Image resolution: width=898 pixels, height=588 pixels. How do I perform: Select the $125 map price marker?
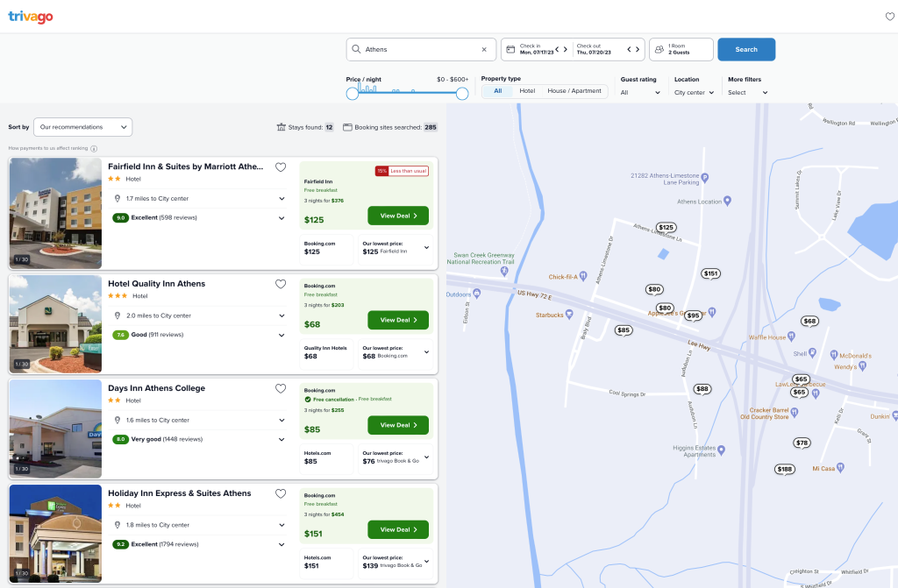666,228
